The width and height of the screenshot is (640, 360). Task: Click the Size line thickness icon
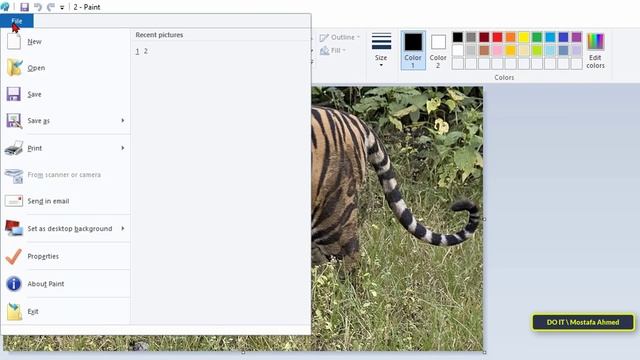coord(381,42)
